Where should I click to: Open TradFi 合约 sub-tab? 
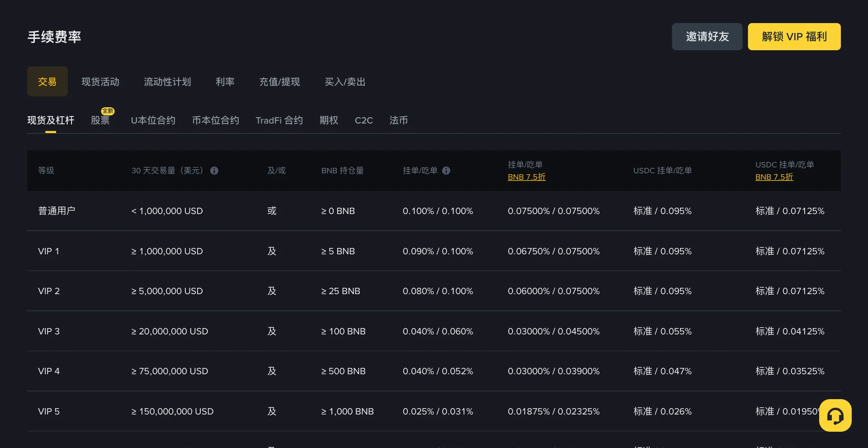279,120
